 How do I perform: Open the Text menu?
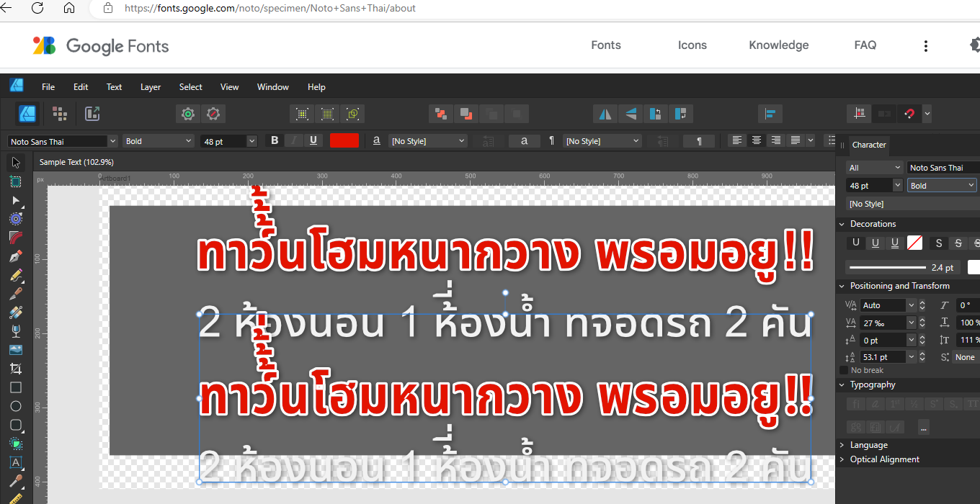pos(115,87)
